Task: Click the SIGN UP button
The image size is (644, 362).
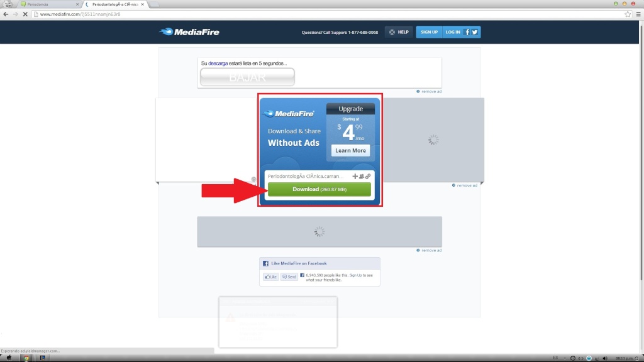Action: 429,32
